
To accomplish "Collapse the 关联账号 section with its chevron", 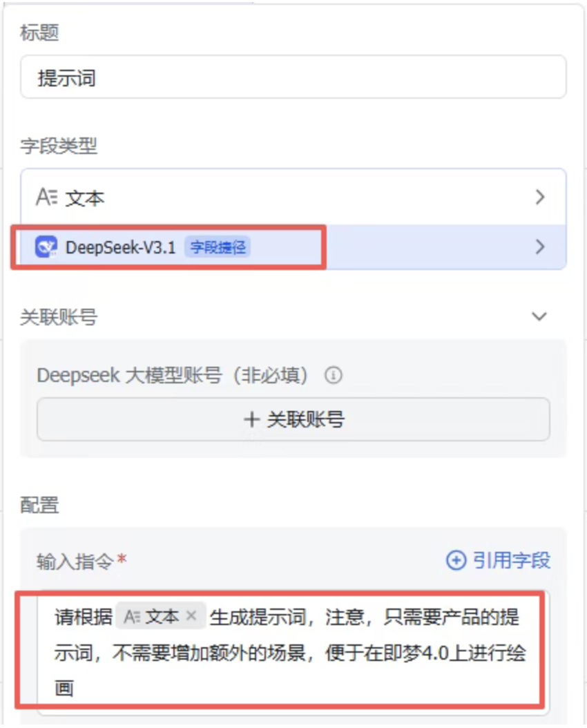I will click(x=539, y=316).
